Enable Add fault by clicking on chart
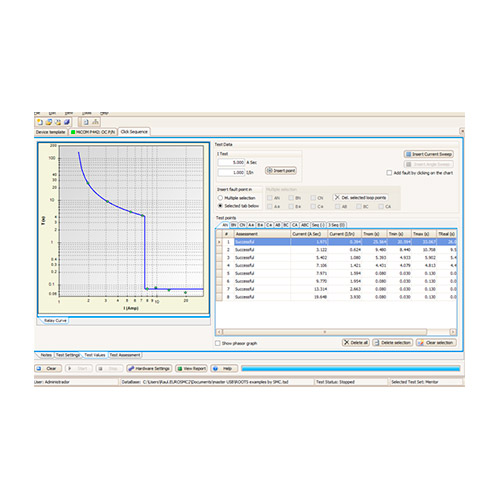Viewport: 500px width, 500px height. coord(389,173)
